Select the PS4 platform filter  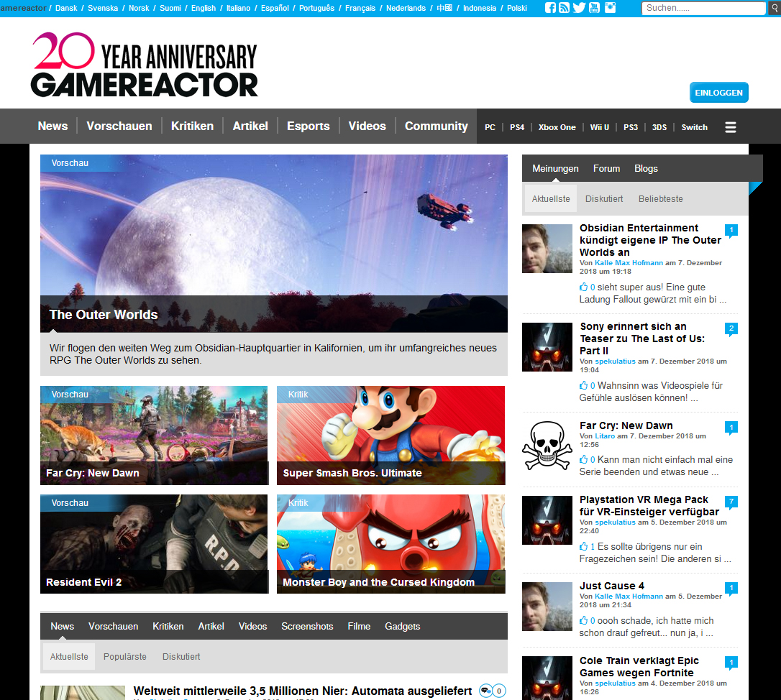point(517,127)
